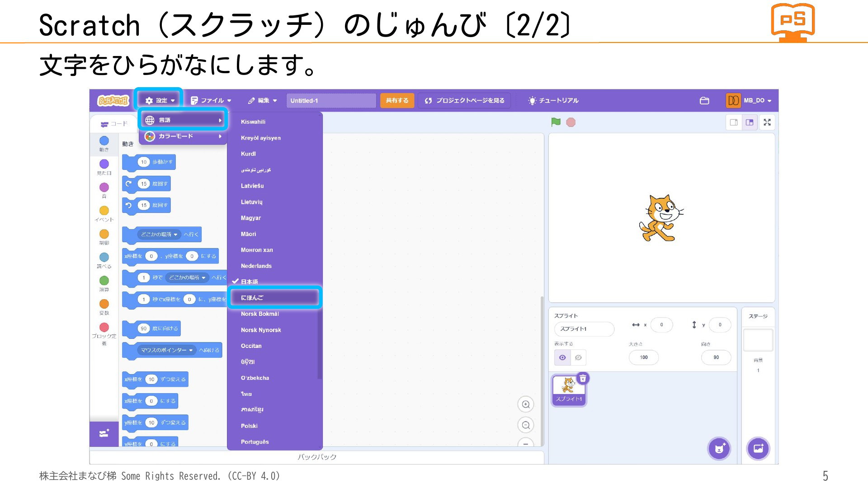Viewport: 868px width, 488px height.
Task: Select the 制御 control category circle
Action: tap(104, 234)
